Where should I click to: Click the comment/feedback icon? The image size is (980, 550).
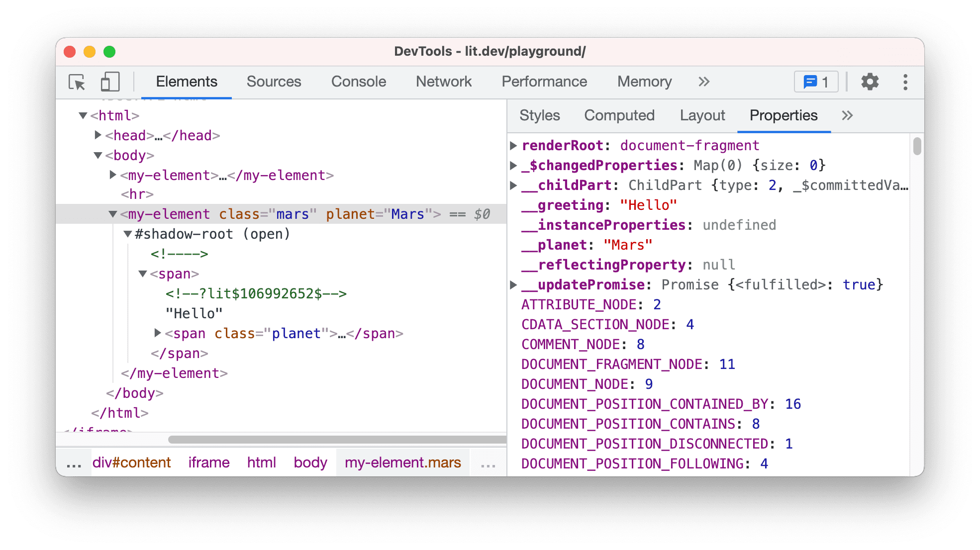[816, 82]
